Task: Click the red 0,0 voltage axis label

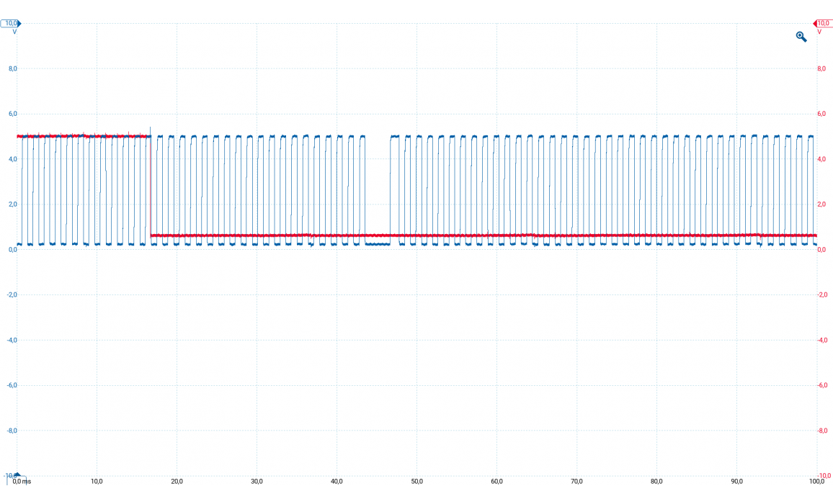Action: tap(821, 249)
